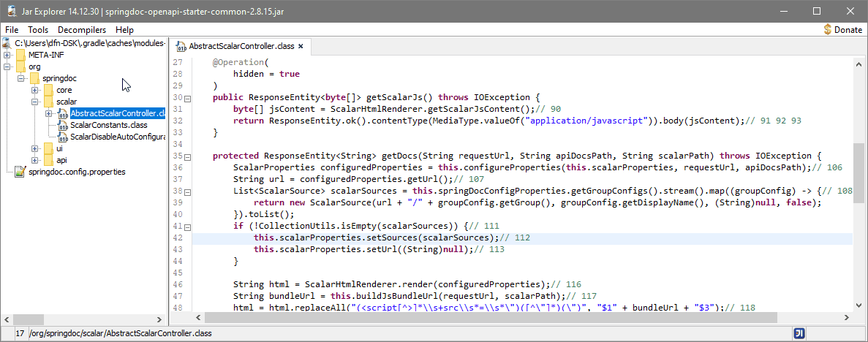Screen dimensions: 868x342
Task: Collapse the org folder node
Action: [7, 66]
